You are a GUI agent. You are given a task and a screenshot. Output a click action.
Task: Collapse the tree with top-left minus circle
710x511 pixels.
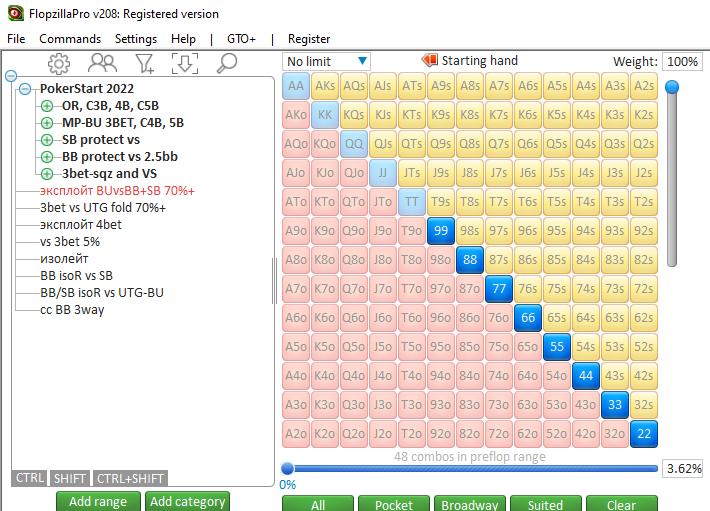pos(11,76)
